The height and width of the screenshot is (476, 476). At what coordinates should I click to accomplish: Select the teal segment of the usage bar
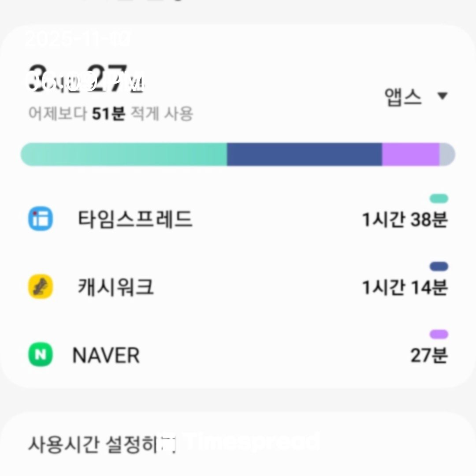pyautogui.click(x=124, y=154)
